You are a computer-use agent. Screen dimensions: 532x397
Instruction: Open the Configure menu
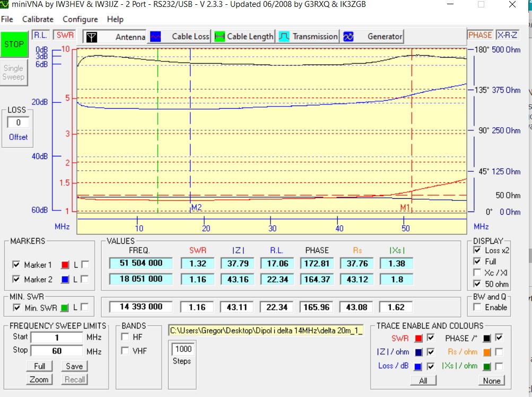pos(80,19)
